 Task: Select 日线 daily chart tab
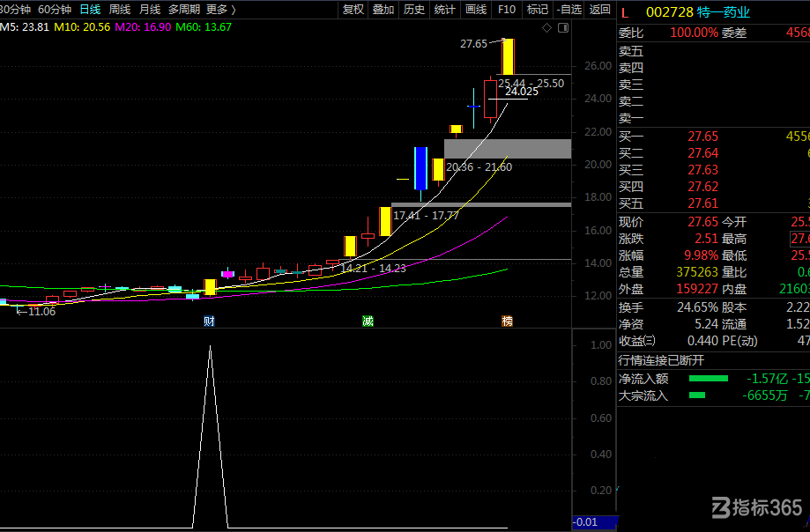90,10
